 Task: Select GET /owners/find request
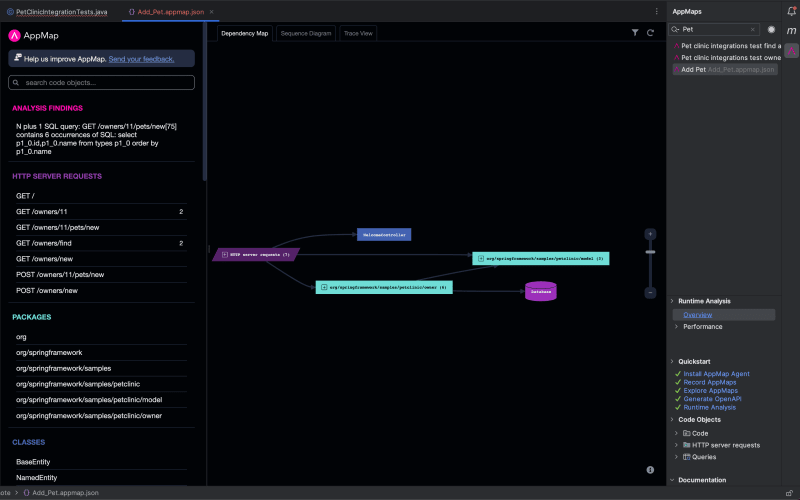(x=101, y=243)
